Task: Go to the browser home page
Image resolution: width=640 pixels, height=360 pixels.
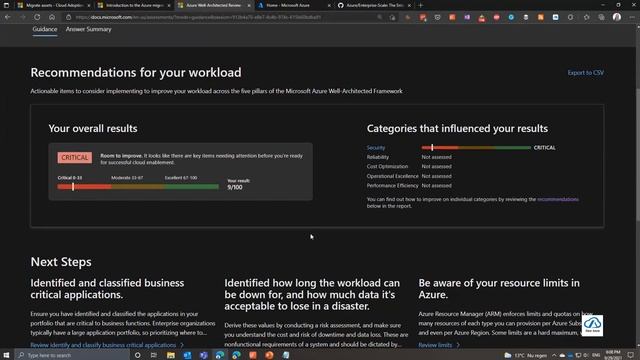Action: [52, 17]
